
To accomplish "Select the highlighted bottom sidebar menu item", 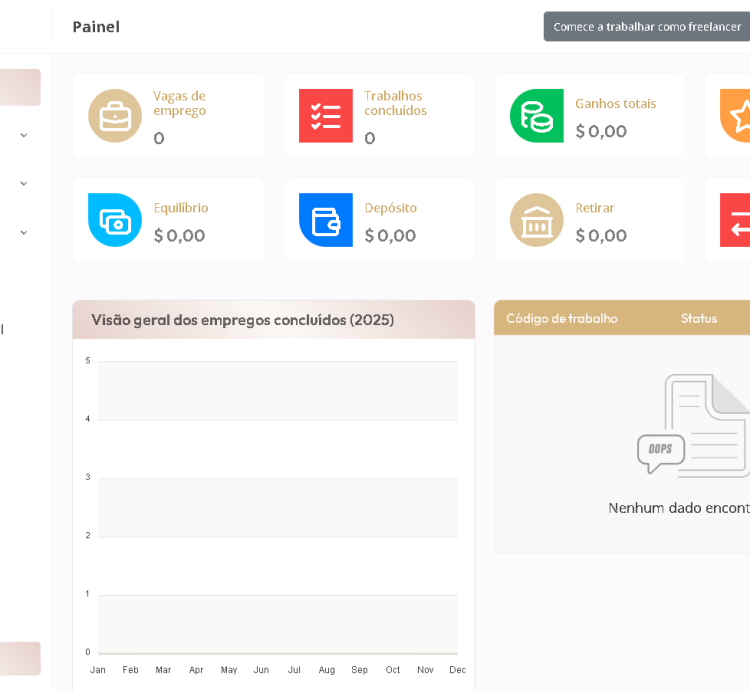I will pos(20,658).
